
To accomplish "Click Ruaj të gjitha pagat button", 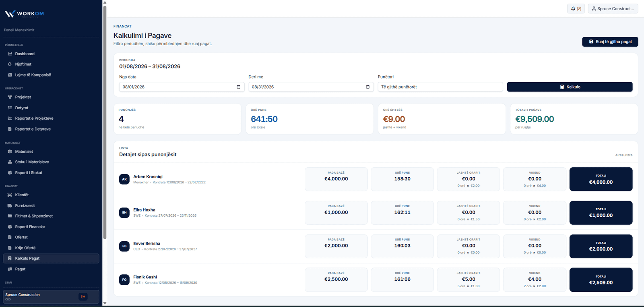I will 610,41.
